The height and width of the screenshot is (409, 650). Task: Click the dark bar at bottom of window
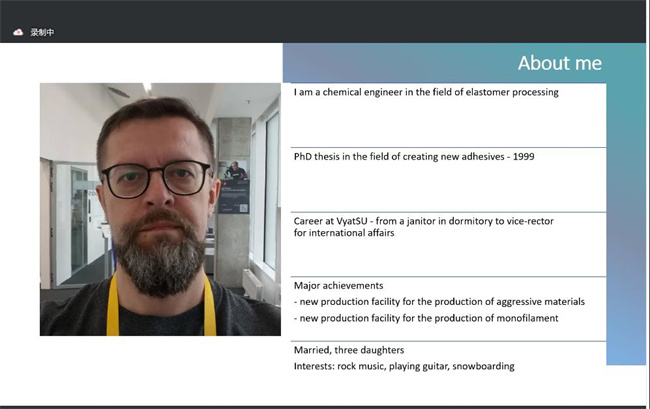coord(325,406)
